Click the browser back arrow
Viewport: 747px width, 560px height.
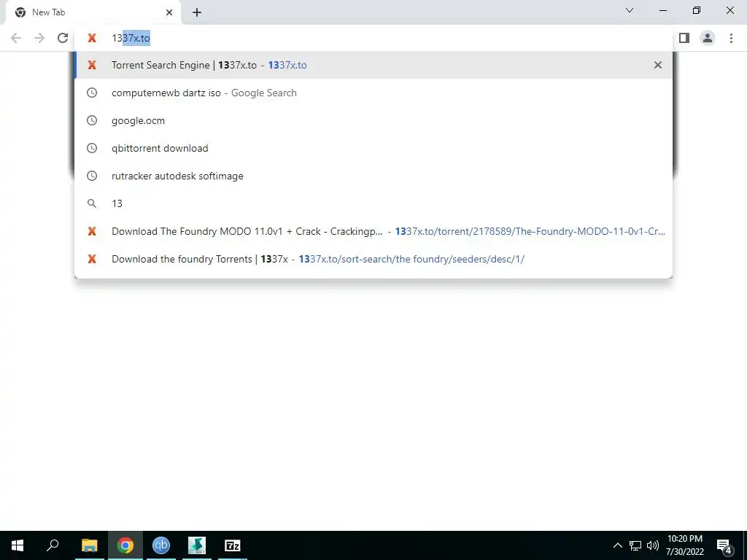(x=16, y=38)
